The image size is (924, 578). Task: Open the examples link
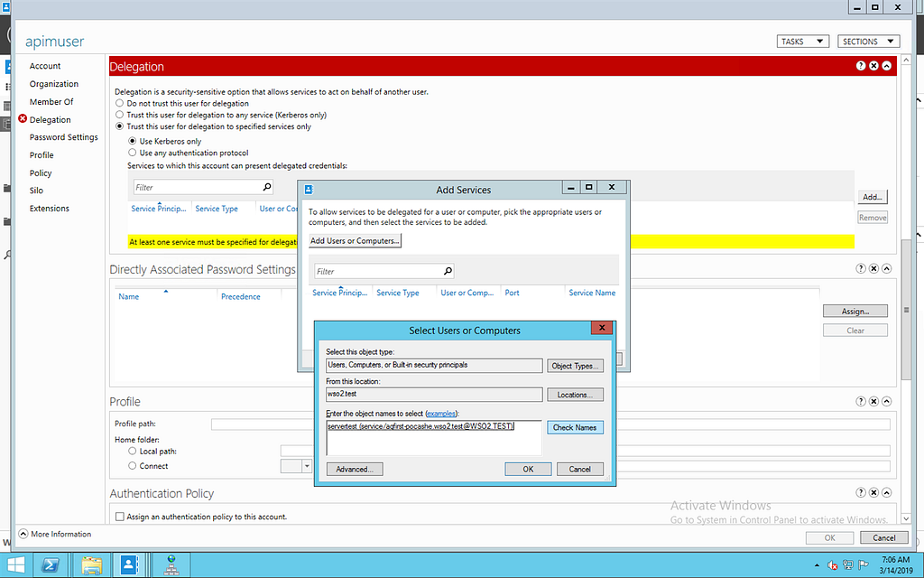[440, 414]
